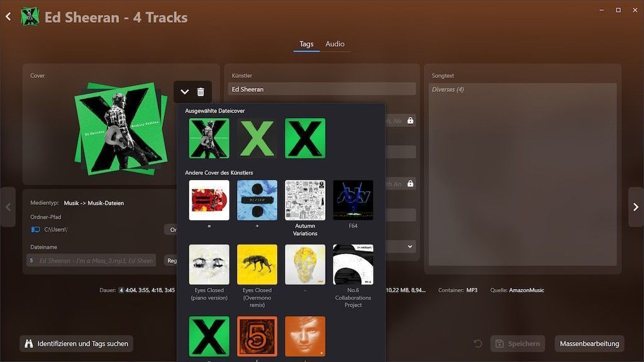Select the No.6 Collaborations Project cover
This screenshot has height=362, width=644.
tap(353, 265)
